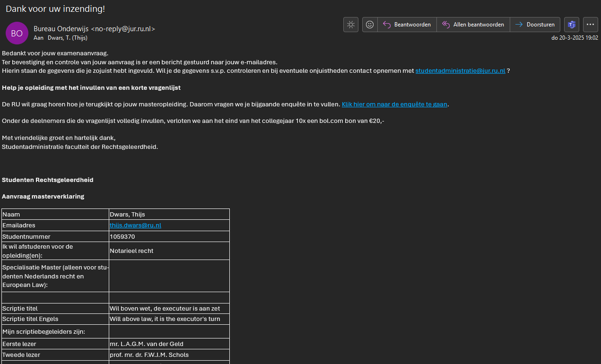Reply to everyone with Allen beantwoorden
This screenshot has height=364, width=601.
click(473, 25)
